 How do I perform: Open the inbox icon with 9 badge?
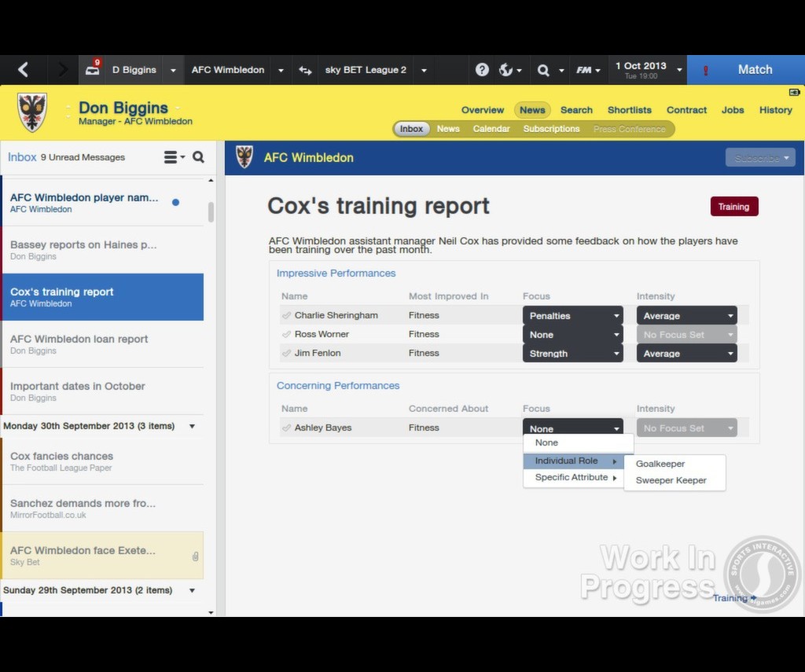coord(93,69)
